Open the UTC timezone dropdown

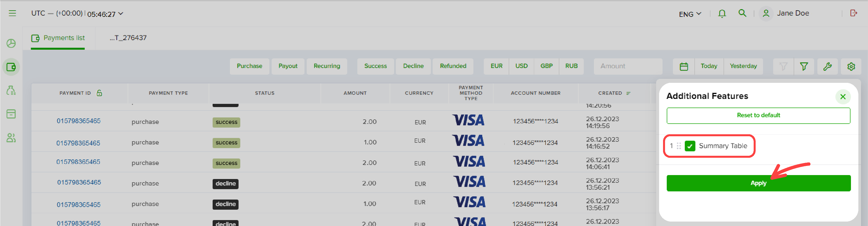pyautogui.click(x=77, y=14)
